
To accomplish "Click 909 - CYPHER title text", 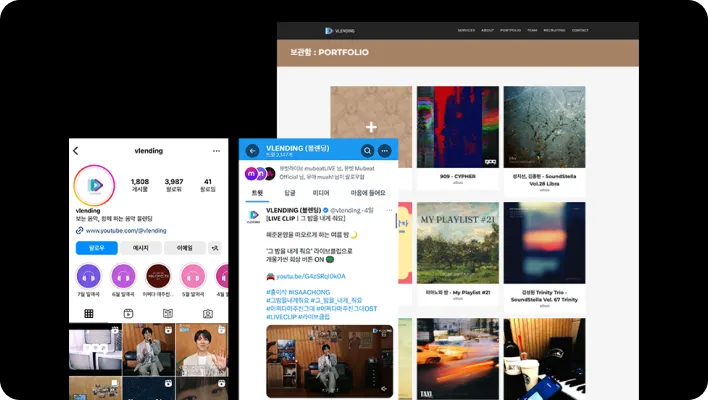I will tap(458, 176).
